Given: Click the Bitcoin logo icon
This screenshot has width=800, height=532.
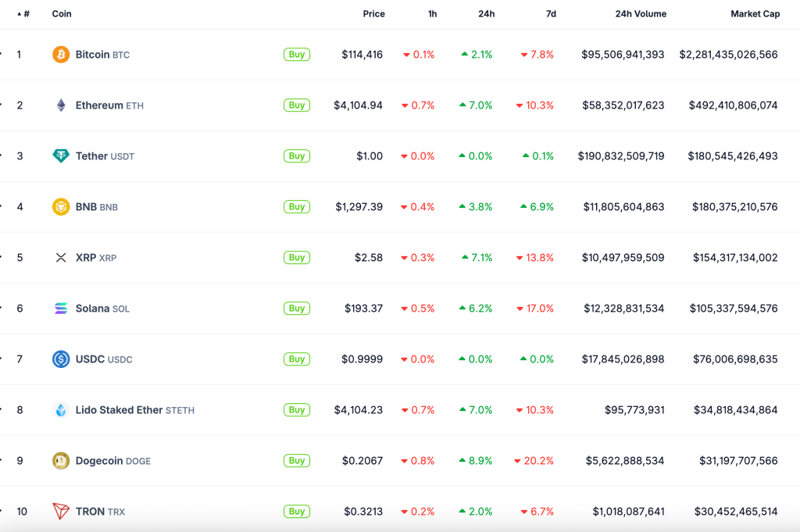Looking at the screenshot, I should pos(61,55).
